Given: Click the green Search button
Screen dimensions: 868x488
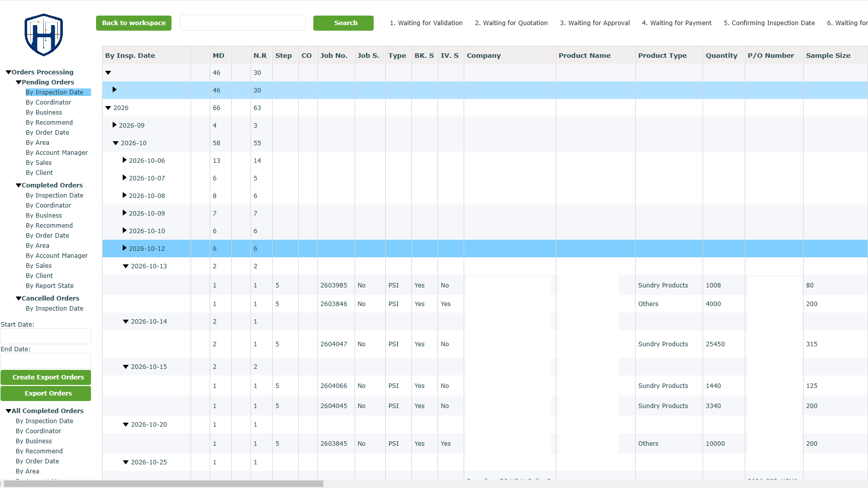Looking at the screenshot, I should point(343,23).
